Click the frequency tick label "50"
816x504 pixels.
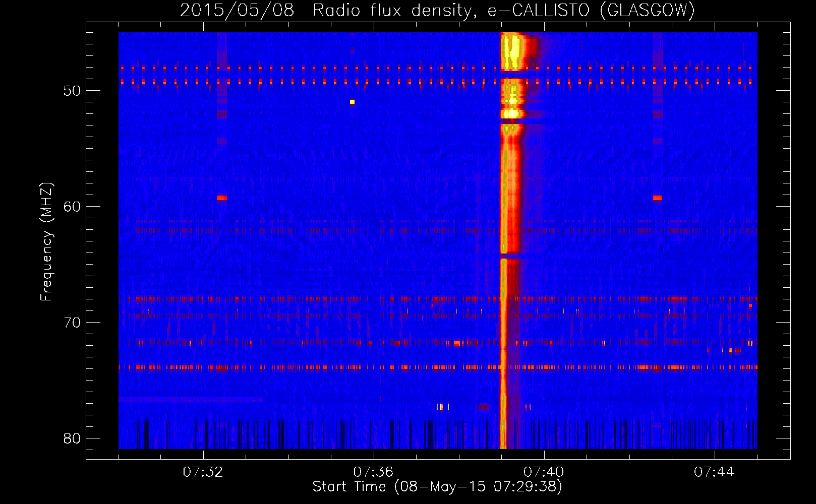[x=72, y=91]
